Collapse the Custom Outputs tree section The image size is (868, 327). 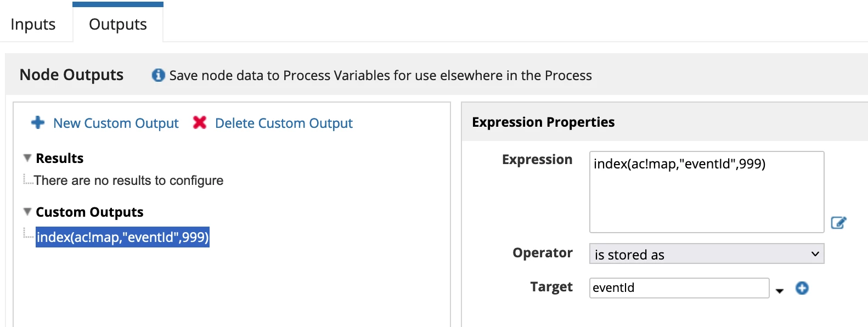pos(27,212)
